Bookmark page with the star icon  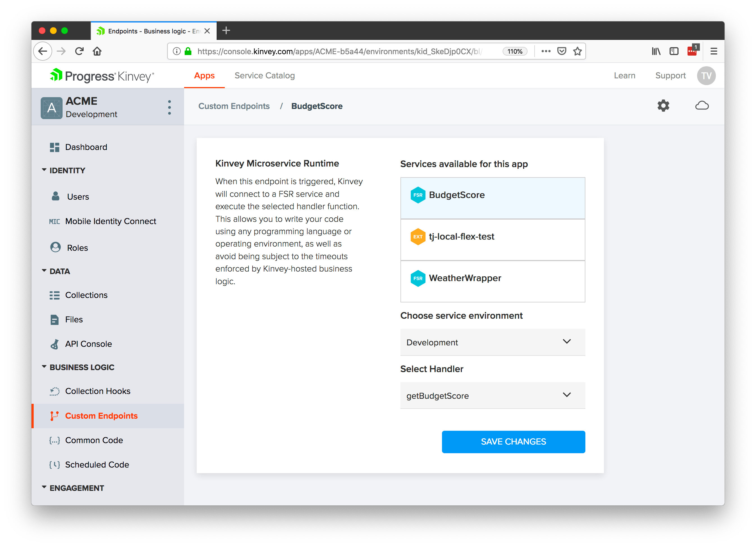click(x=577, y=51)
